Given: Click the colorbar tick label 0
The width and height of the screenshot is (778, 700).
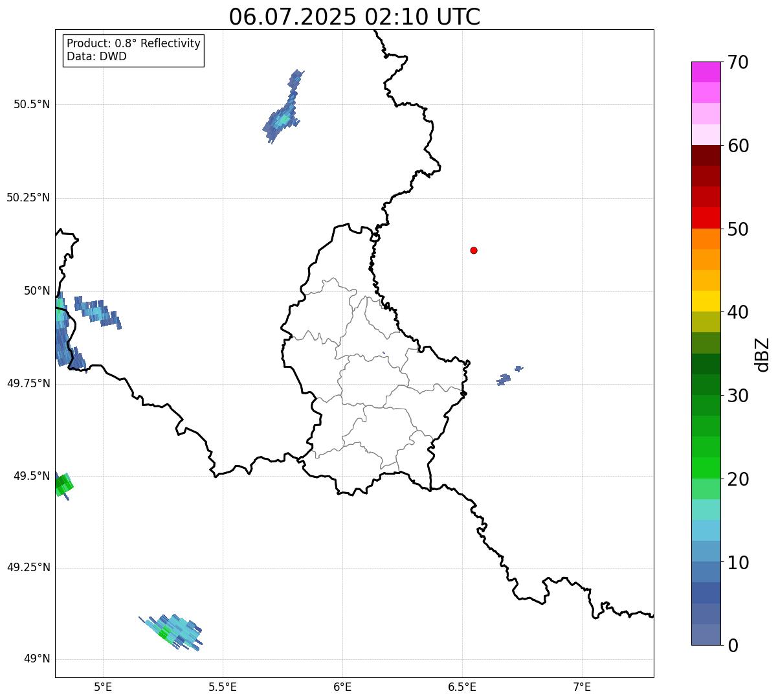Looking at the screenshot, I should pos(733,646).
